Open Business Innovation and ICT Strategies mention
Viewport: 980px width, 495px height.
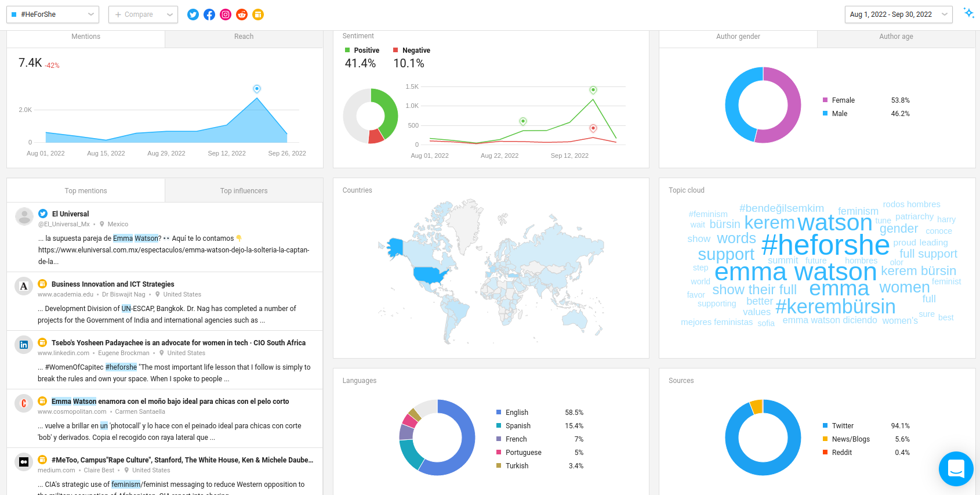point(113,284)
